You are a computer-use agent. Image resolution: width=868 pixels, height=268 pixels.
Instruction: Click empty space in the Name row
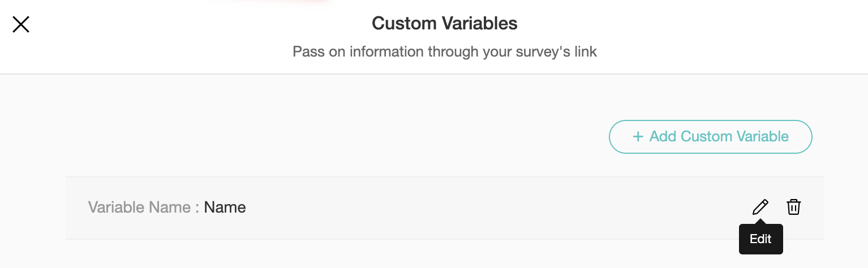coord(481,208)
